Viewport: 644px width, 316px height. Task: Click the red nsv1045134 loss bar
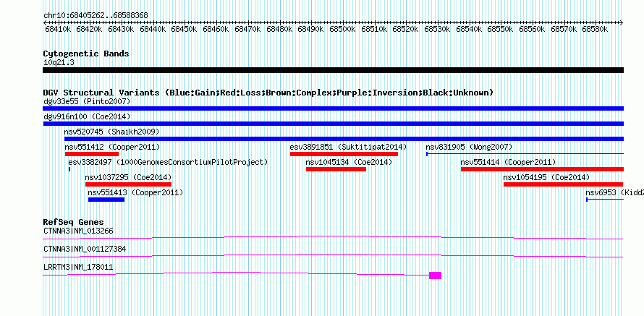[x=336, y=169]
